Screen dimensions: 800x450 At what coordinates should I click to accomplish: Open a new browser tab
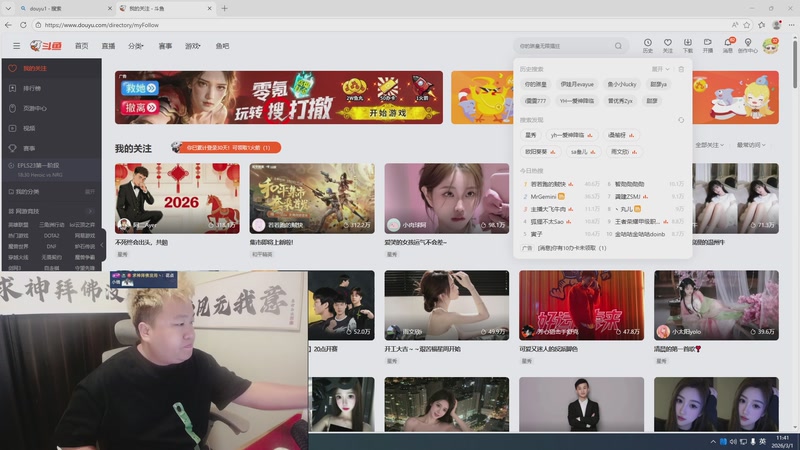(224, 8)
